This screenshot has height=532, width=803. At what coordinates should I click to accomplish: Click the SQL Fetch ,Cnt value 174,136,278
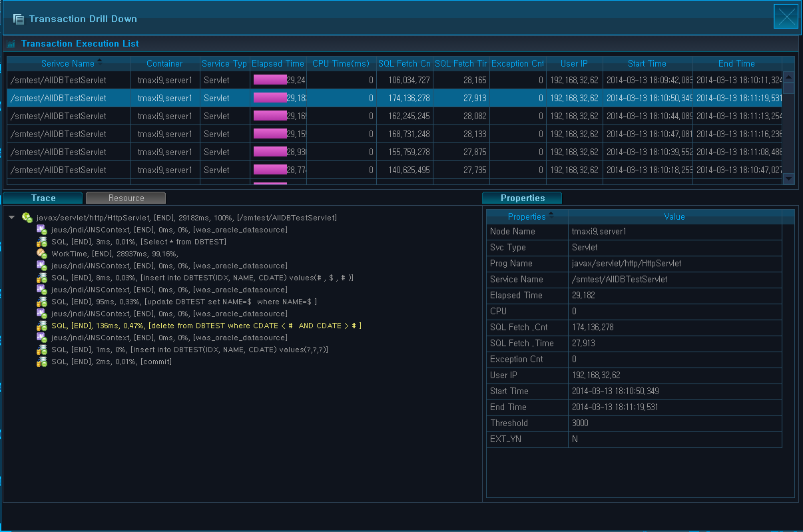(593, 328)
